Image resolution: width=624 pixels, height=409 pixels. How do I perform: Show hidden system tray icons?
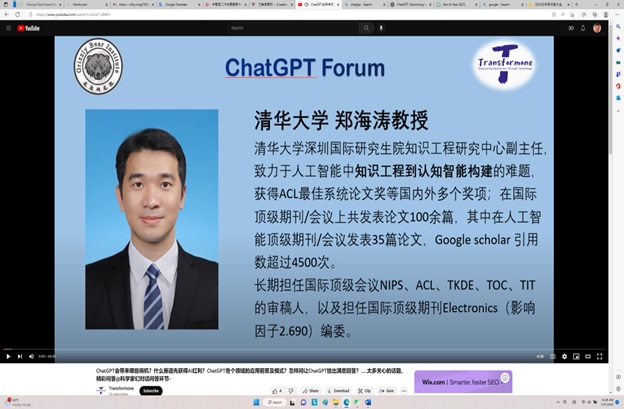tap(558, 402)
